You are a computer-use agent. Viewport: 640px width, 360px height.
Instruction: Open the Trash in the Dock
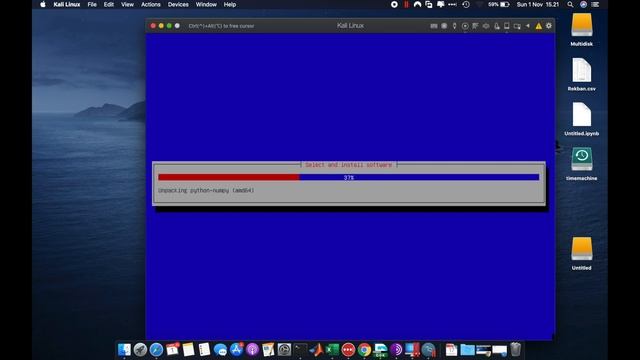coord(516,349)
